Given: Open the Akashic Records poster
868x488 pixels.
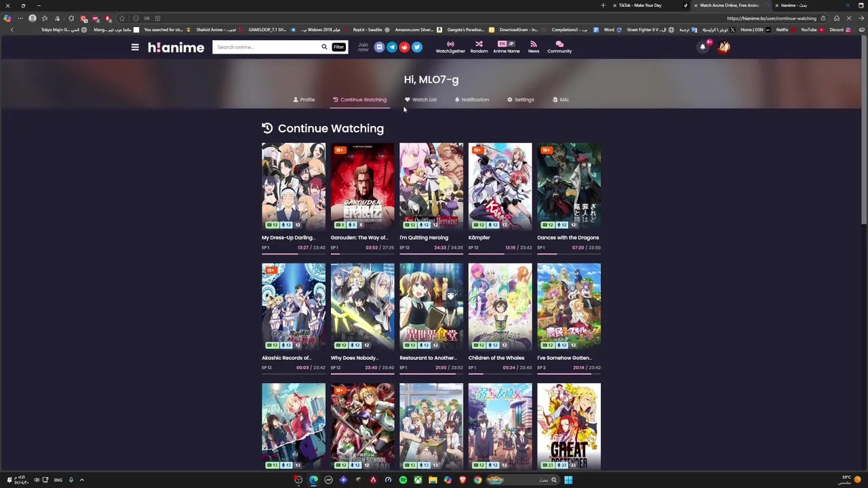Looking at the screenshot, I should click(x=294, y=307).
